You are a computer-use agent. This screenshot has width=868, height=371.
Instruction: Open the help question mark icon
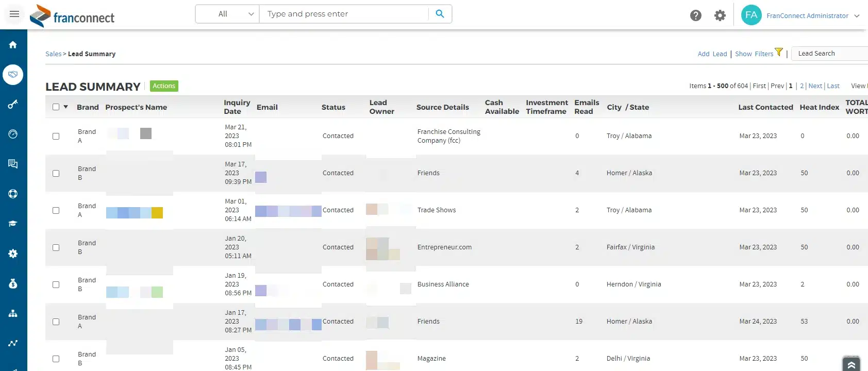(x=695, y=15)
